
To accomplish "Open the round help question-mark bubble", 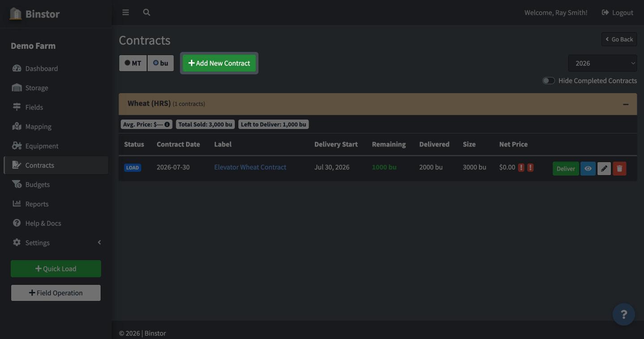I will tap(624, 314).
